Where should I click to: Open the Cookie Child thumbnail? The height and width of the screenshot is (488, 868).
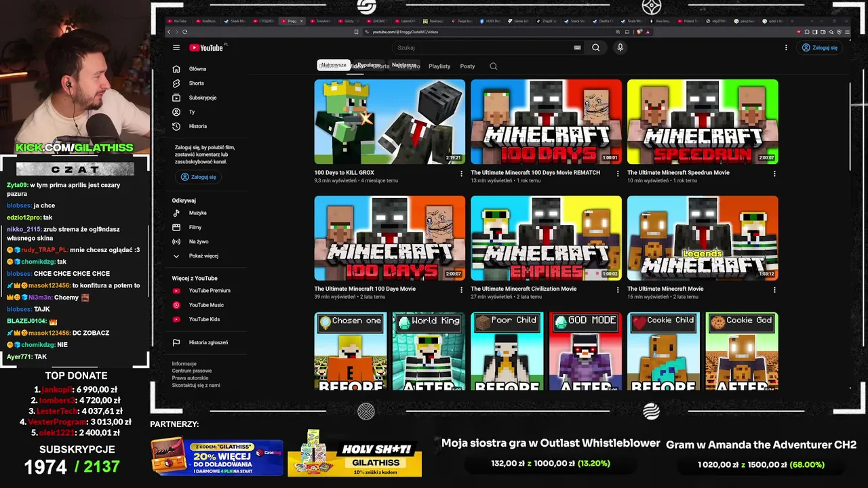664,351
